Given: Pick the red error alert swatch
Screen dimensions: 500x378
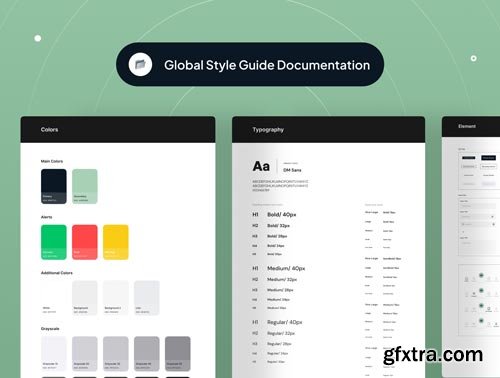Looking at the screenshot, I should coord(85,242).
